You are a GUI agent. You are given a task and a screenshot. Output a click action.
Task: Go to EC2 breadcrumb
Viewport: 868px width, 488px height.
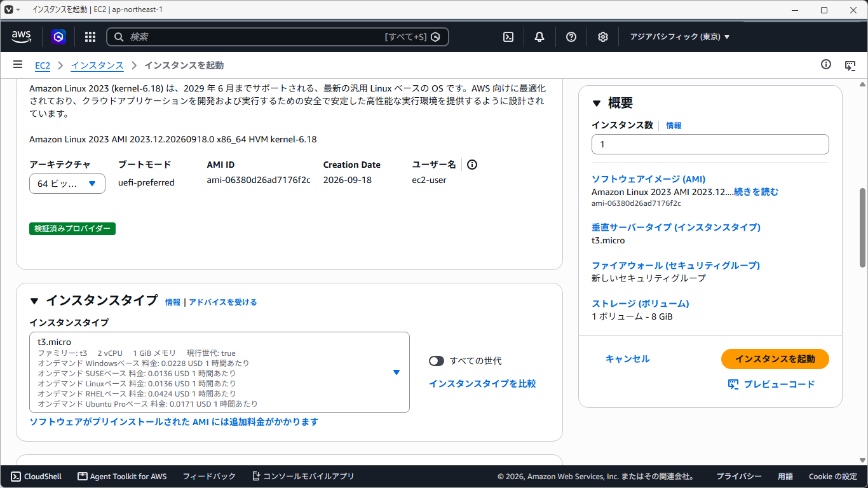click(43, 65)
